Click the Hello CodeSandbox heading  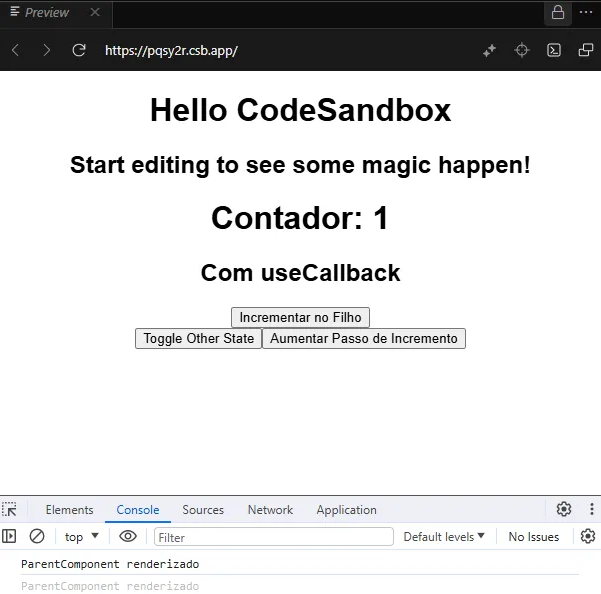click(x=300, y=110)
